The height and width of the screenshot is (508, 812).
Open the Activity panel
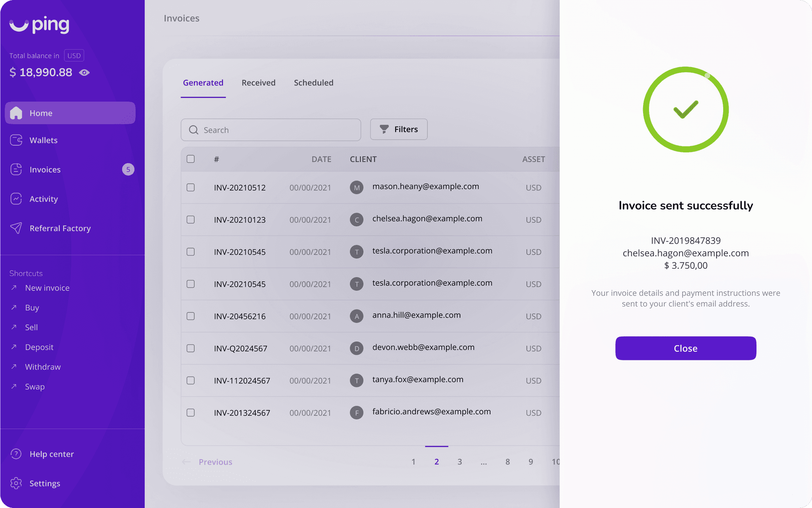(x=44, y=199)
